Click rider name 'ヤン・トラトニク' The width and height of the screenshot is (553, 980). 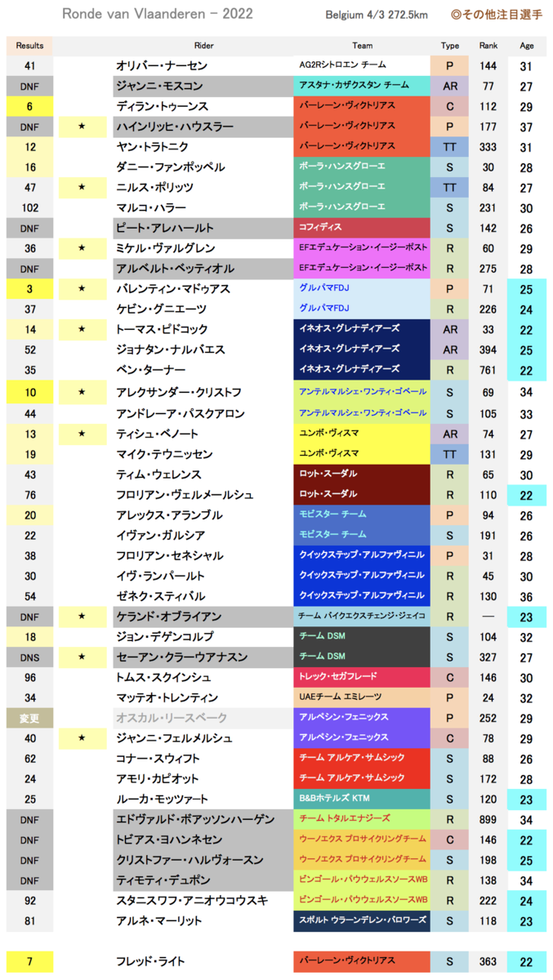[x=153, y=147]
